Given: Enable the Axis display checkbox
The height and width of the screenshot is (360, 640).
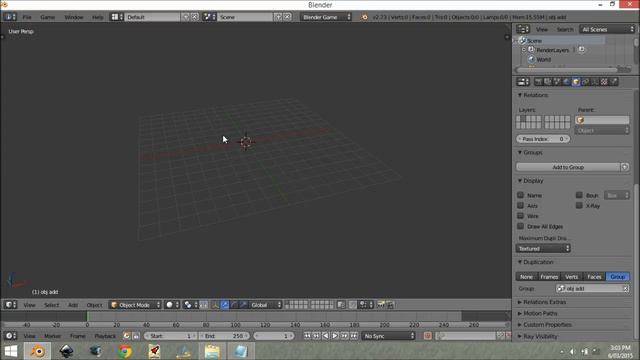Looking at the screenshot, I should (x=520, y=205).
